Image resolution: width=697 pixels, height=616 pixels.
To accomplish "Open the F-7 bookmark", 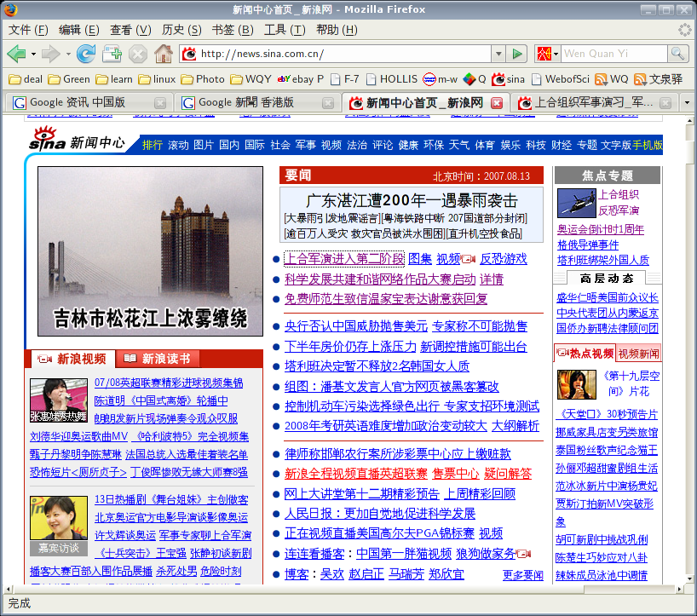I will (345, 79).
